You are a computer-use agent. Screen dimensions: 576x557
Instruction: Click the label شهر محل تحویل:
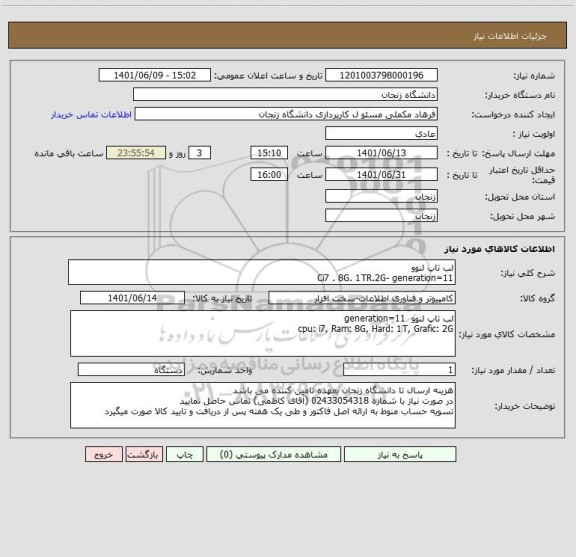coord(522,216)
